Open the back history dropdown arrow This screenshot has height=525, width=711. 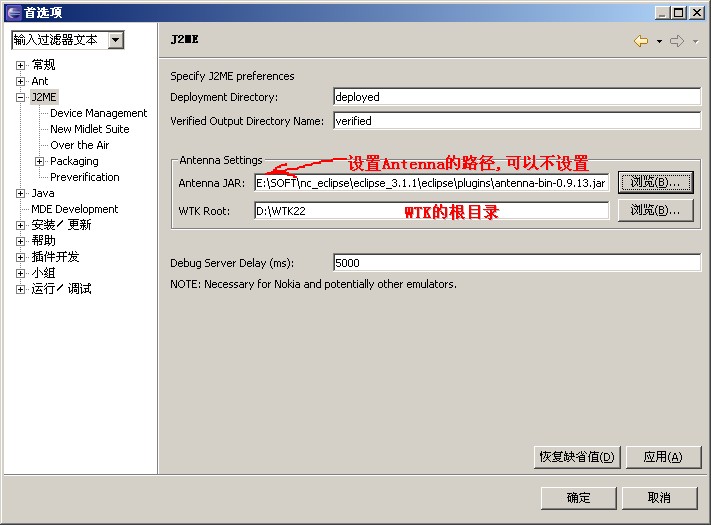659,42
